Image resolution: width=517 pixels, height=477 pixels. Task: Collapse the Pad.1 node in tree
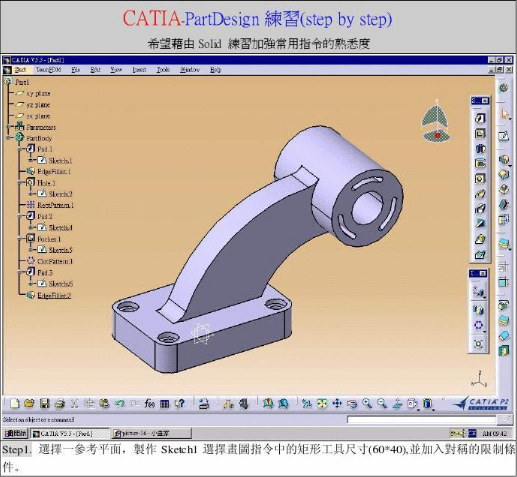(19, 149)
